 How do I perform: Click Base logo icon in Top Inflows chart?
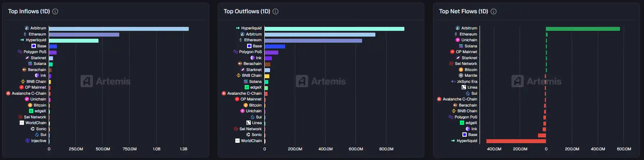34,46
